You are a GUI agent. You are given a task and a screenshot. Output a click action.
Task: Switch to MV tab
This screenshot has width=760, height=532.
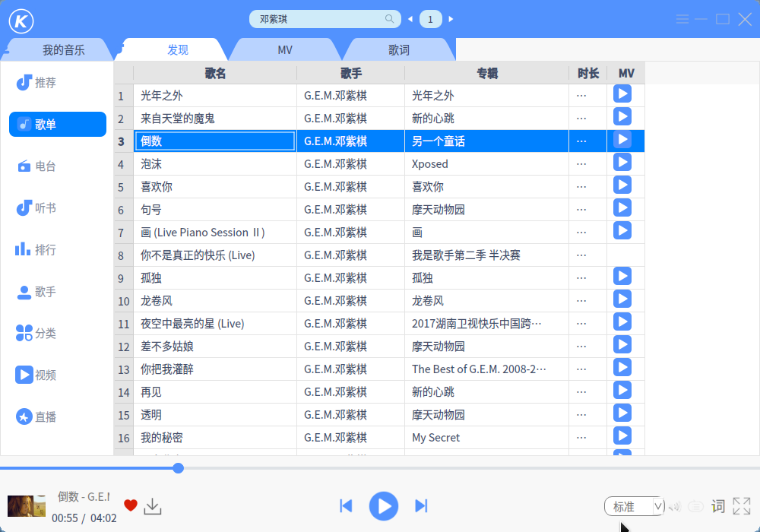285,50
